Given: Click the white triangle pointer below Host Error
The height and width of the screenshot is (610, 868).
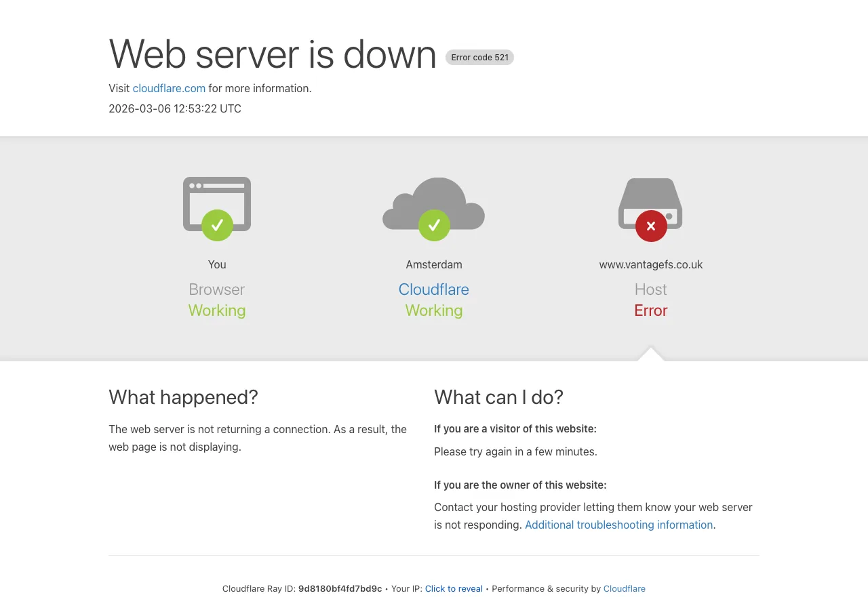Looking at the screenshot, I should (x=651, y=354).
